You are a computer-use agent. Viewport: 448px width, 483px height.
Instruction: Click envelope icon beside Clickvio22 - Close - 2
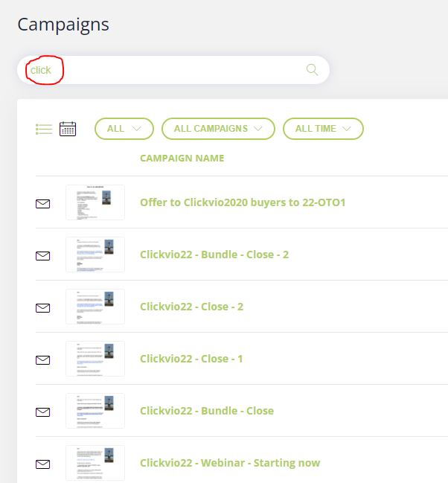tap(43, 307)
